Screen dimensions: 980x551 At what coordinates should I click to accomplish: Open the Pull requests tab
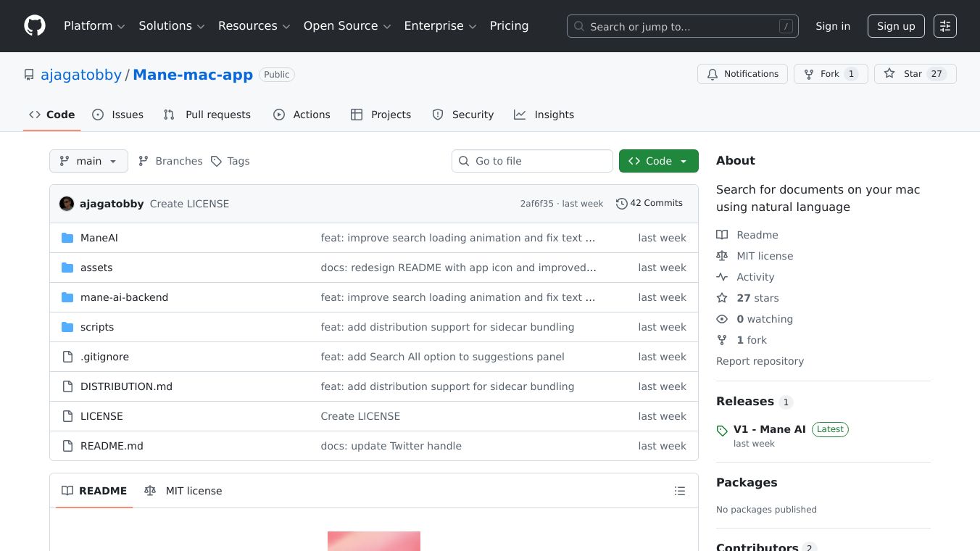(x=207, y=115)
